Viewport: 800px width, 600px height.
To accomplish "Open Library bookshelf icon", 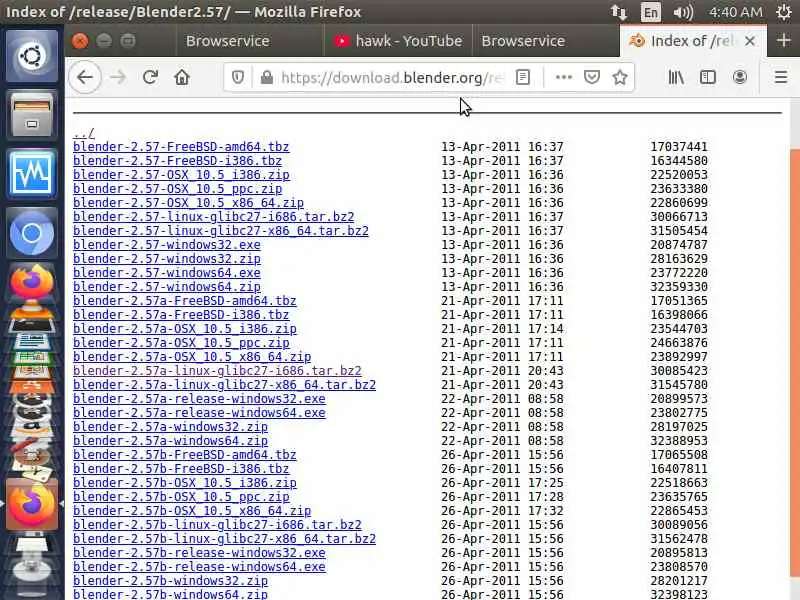I will (x=676, y=78).
